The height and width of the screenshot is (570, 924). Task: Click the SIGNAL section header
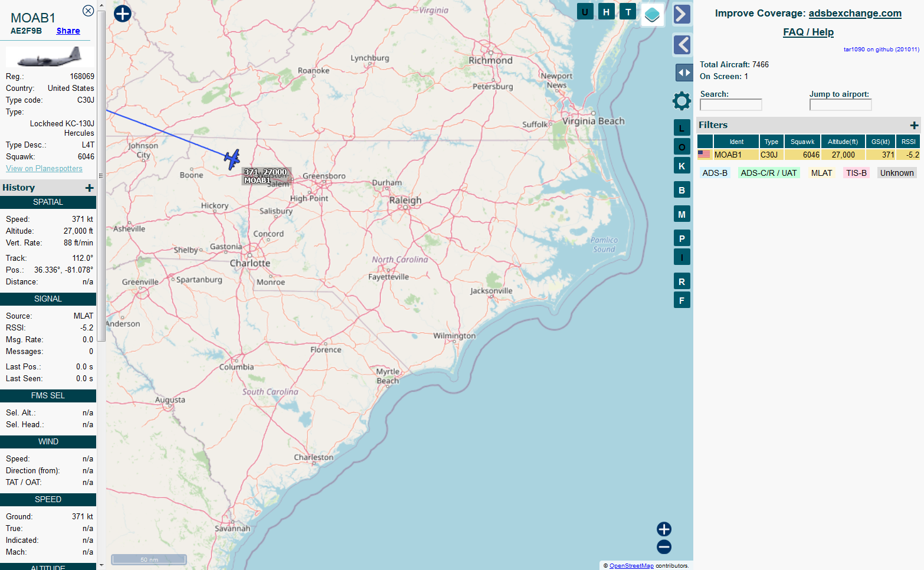(48, 299)
